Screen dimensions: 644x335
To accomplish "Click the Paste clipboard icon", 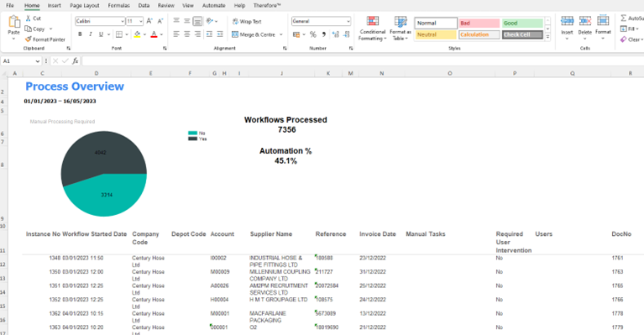I will 14,21.
